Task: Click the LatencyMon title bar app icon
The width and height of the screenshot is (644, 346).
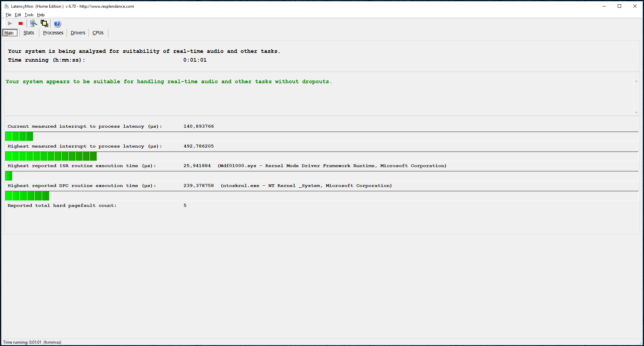Action: point(6,6)
